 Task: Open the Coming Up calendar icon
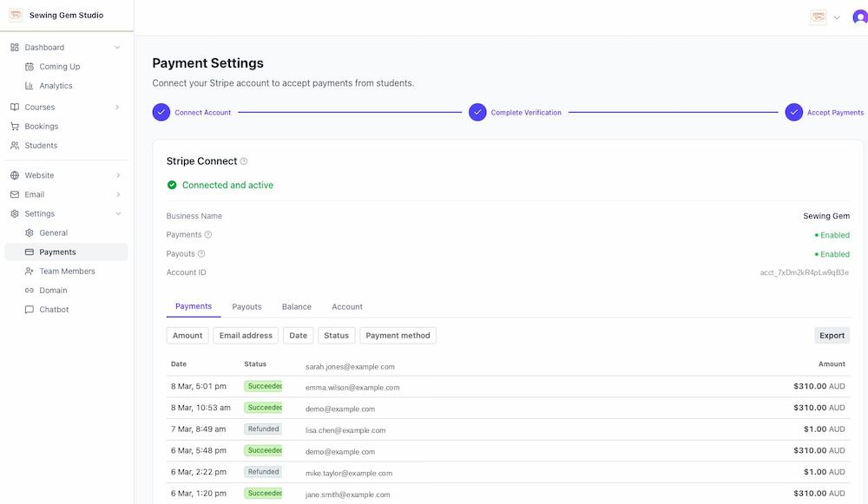[29, 66]
